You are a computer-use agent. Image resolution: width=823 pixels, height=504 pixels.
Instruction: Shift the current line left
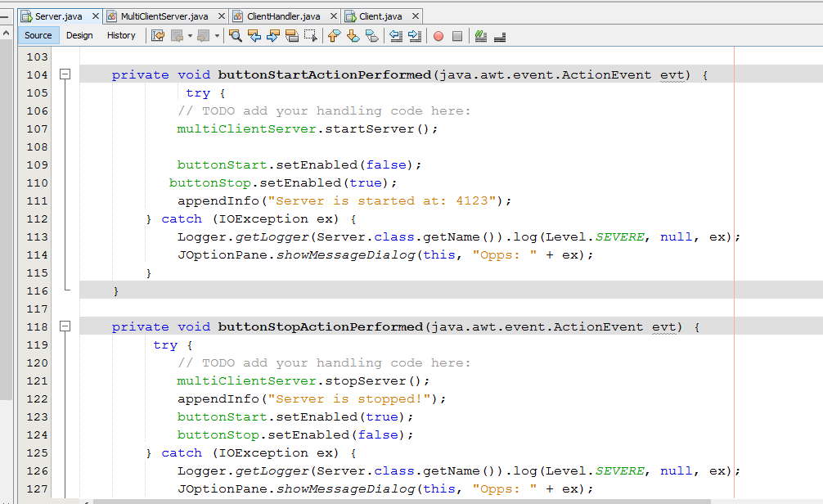pyautogui.click(x=396, y=35)
